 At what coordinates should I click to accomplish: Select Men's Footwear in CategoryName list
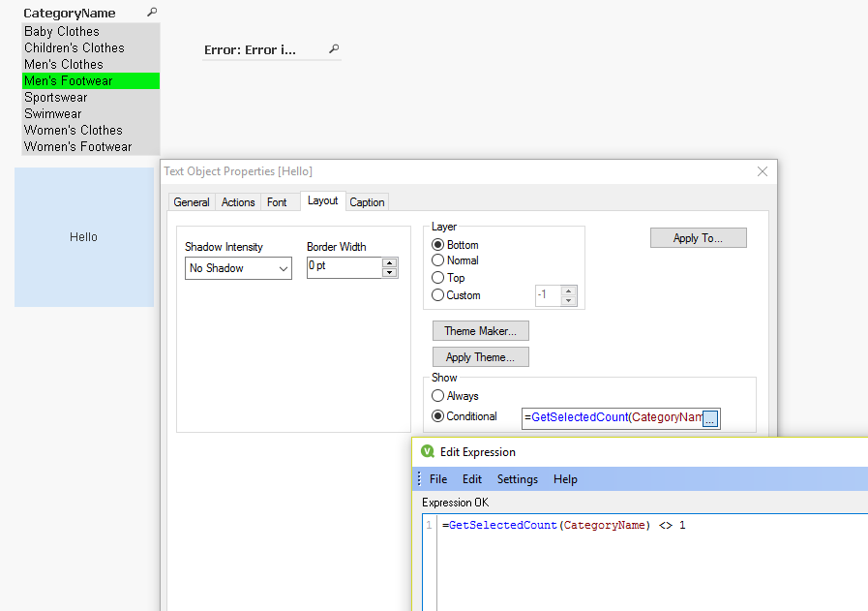click(91, 81)
